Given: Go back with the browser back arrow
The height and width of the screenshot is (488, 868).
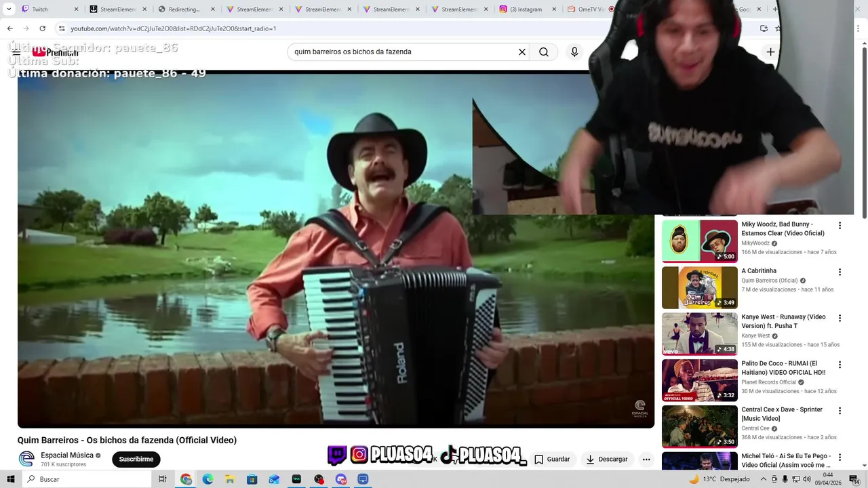Looking at the screenshot, I should [9, 28].
